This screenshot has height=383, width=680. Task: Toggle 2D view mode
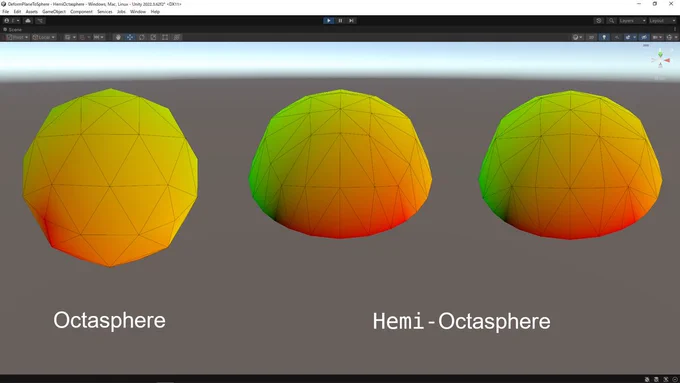pyautogui.click(x=592, y=37)
